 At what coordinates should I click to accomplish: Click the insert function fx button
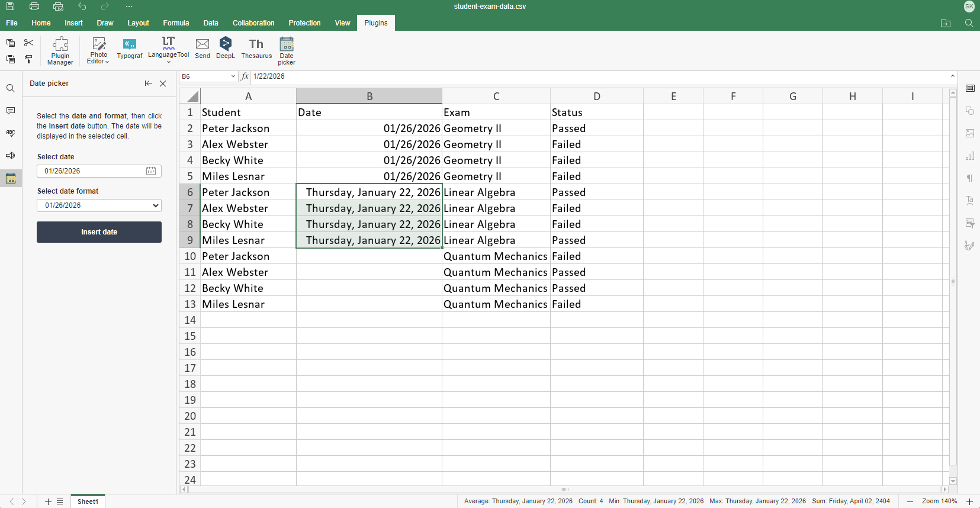pyautogui.click(x=245, y=76)
